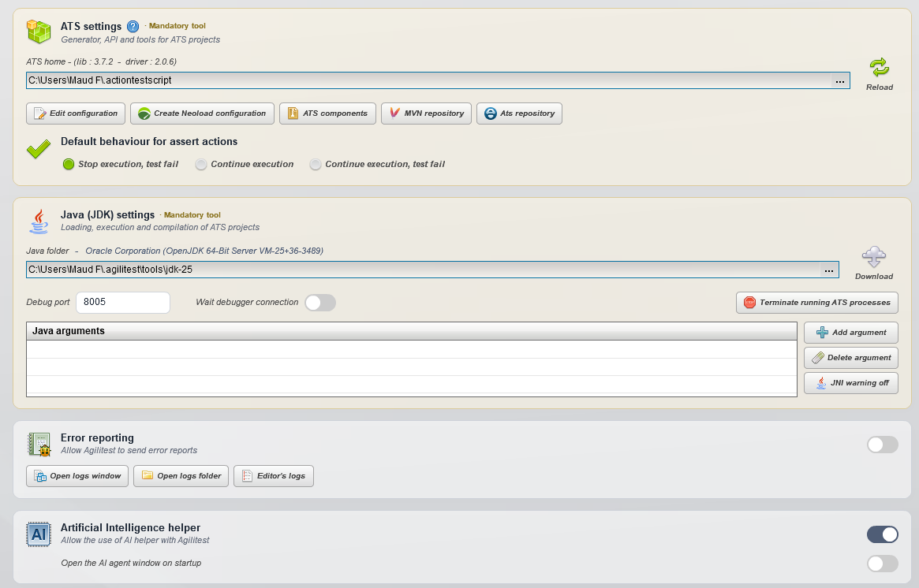
Task: Open Editor's logs
Action: click(x=274, y=476)
